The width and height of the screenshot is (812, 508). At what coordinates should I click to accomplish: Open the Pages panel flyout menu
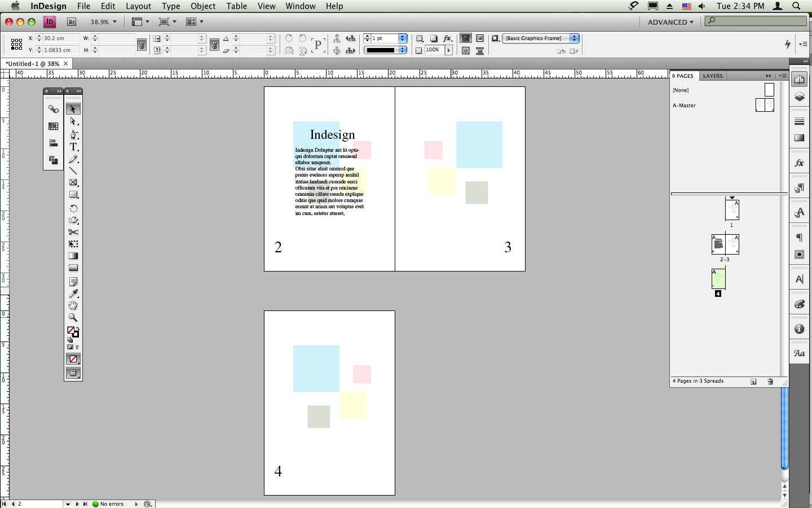[x=783, y=76]
